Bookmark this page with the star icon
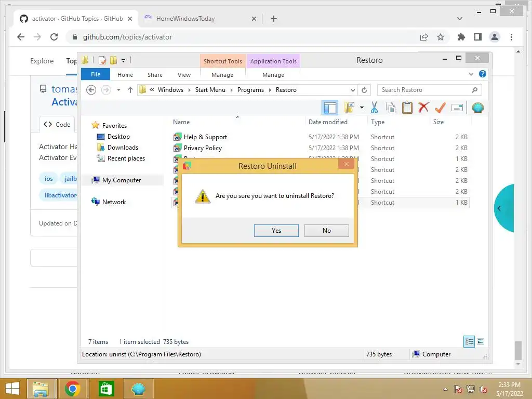532x399 pixels. click(441, 37)
